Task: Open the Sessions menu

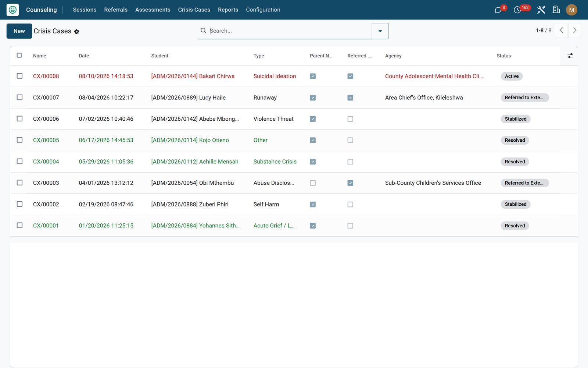Action: [85, 10]
